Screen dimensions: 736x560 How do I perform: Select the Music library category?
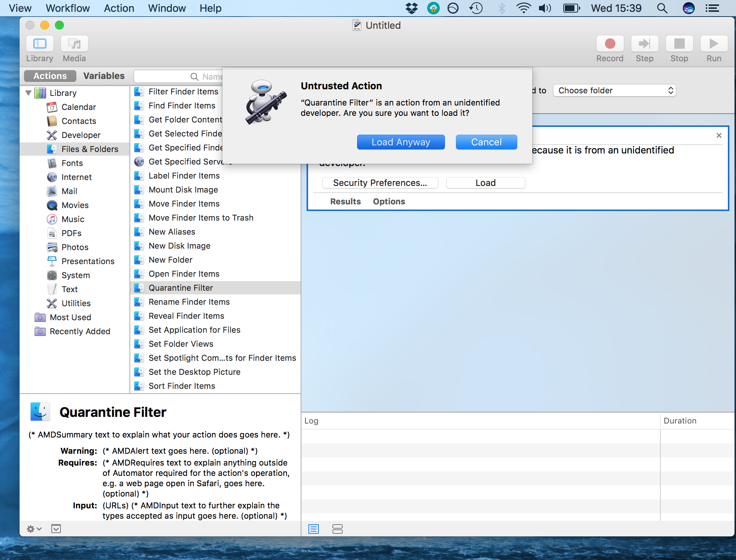(x=75, y=219)
